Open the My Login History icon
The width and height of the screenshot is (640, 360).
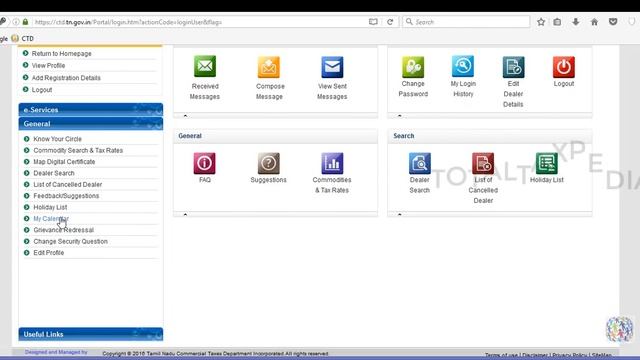pyautogui.click(x=463, y=66)
